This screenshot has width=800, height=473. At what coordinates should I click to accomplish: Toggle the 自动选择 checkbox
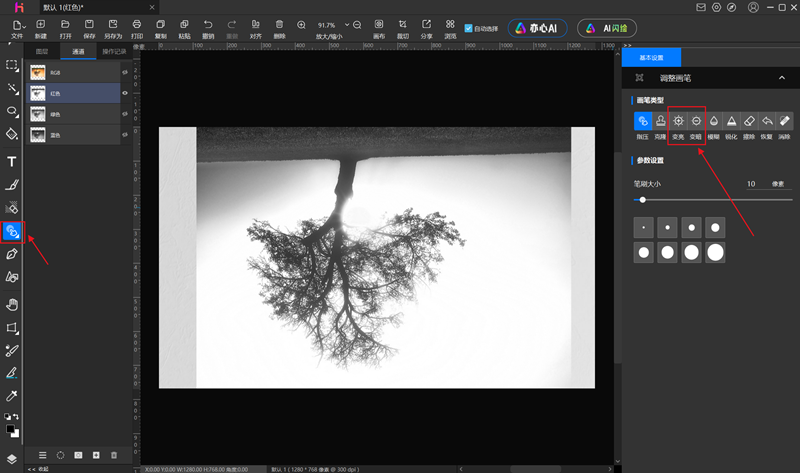pyautogui.click(x=469, y=28)
